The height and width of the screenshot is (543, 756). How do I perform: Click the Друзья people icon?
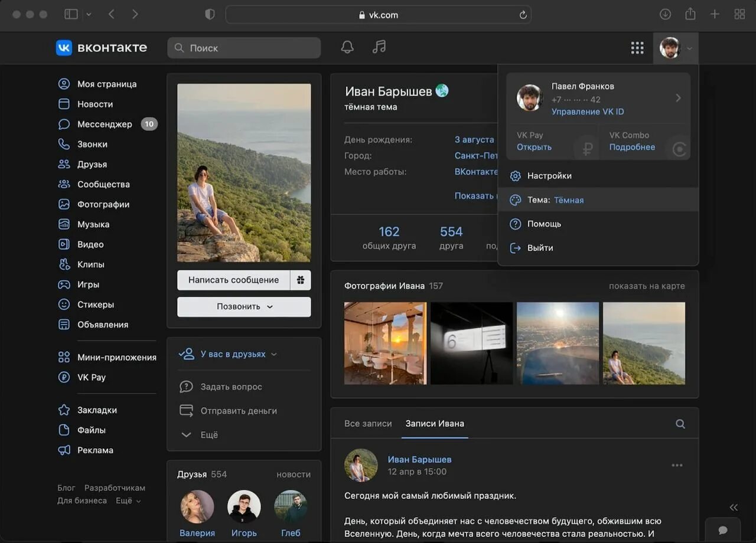click(64, 164)
